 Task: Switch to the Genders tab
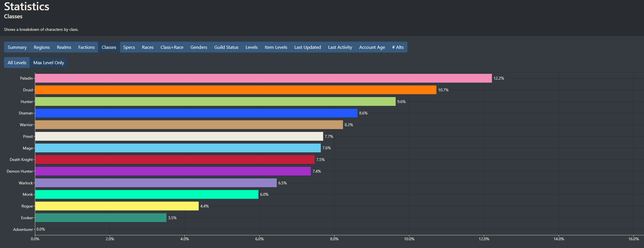tap(199, 47)
